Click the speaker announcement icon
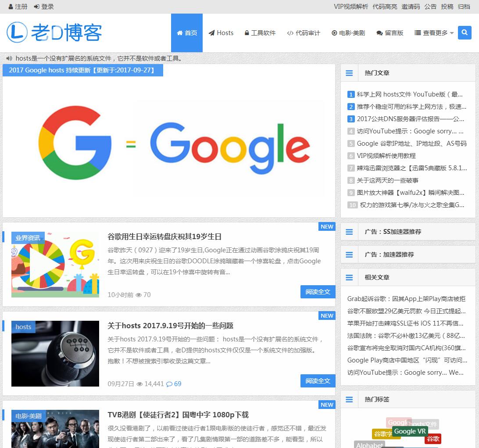479x448 pixels. tap(10, 58)
